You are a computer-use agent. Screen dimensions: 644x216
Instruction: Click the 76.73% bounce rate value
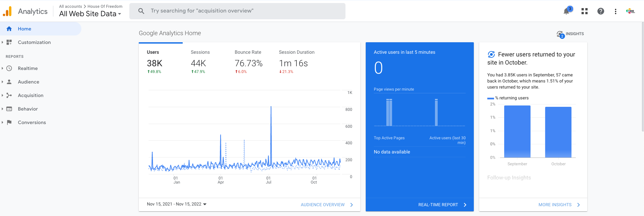pos(249,63)
